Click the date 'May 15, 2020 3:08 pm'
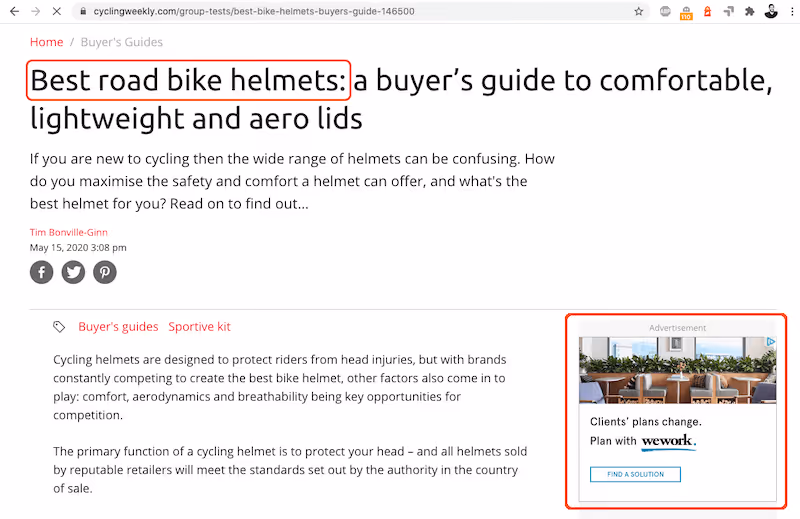The height and width of the screenshot is (519, 800). pos(78,248)
